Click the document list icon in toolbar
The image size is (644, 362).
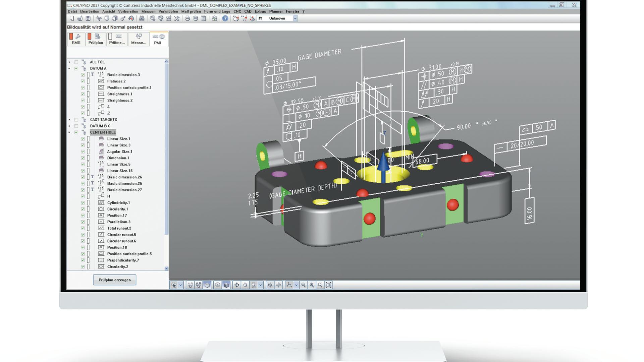(203, 18)
